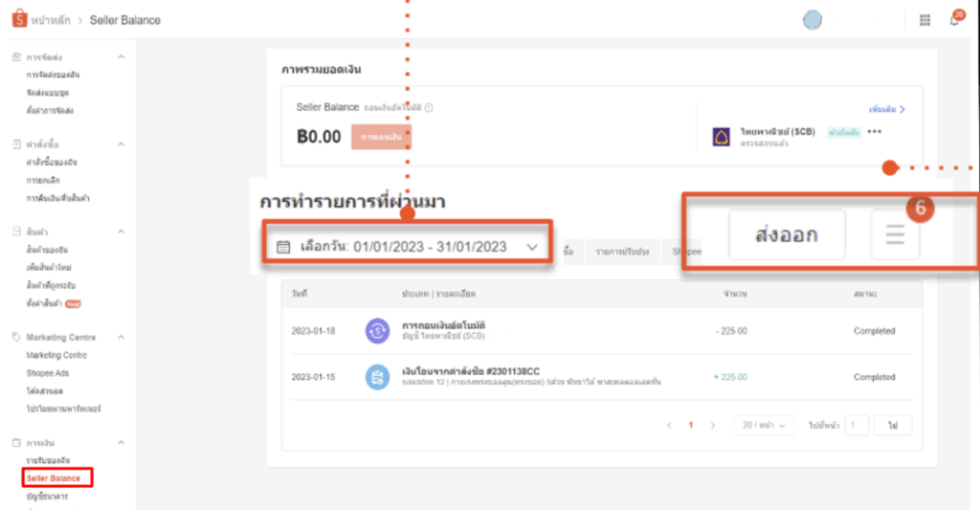Open จัดส่งแบบชุด in sidebar
The height and width of the screenshot is (510, 980).
[x=48, y=93]
